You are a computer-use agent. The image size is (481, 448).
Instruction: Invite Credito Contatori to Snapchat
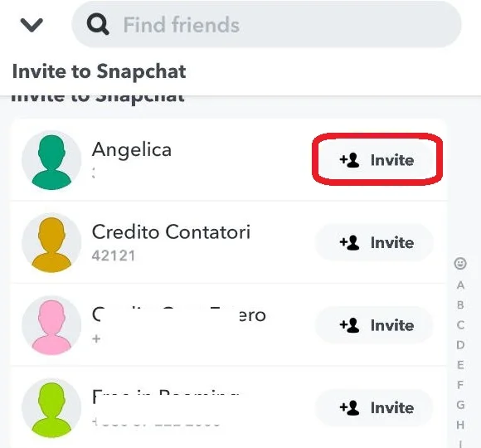coord(375,242)
